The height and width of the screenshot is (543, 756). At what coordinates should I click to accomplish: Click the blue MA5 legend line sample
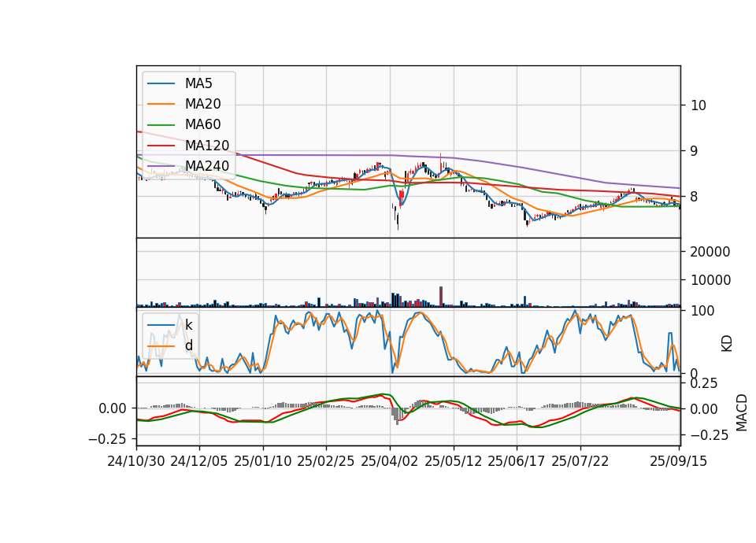tap(161, 84)
